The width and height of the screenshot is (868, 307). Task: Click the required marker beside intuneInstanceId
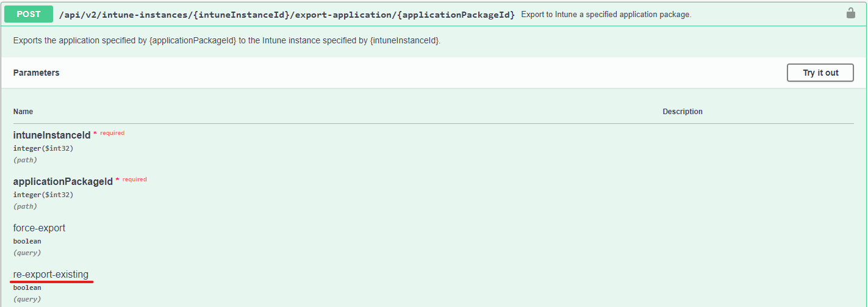coord(112,133)
